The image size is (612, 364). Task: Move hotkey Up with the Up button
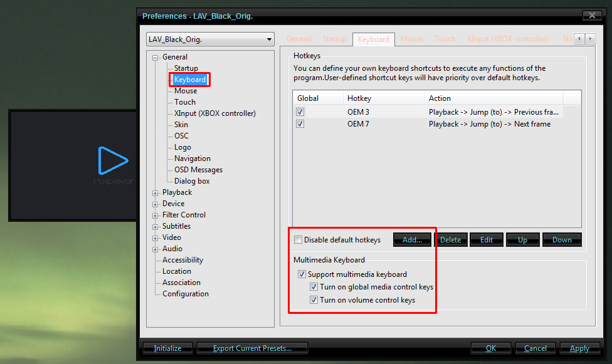522,240
